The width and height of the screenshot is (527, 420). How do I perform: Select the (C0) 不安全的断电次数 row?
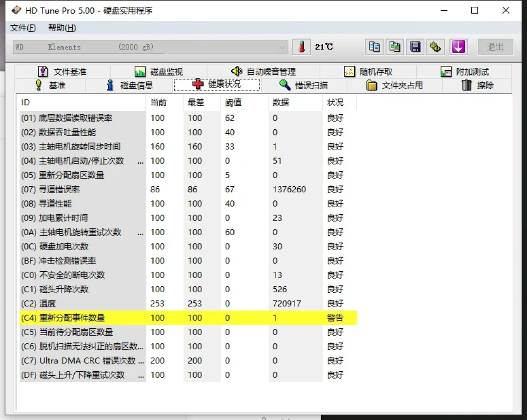[188, 275]
